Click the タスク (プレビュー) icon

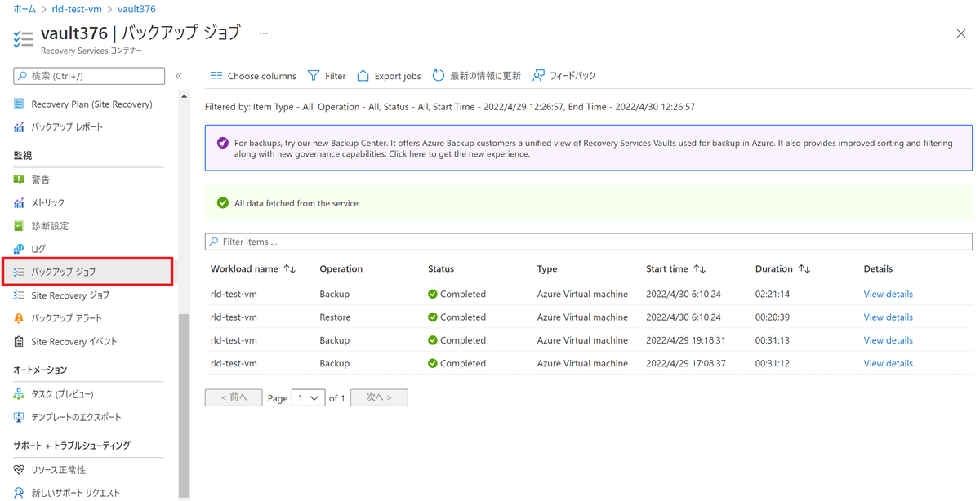coord(19,394)
